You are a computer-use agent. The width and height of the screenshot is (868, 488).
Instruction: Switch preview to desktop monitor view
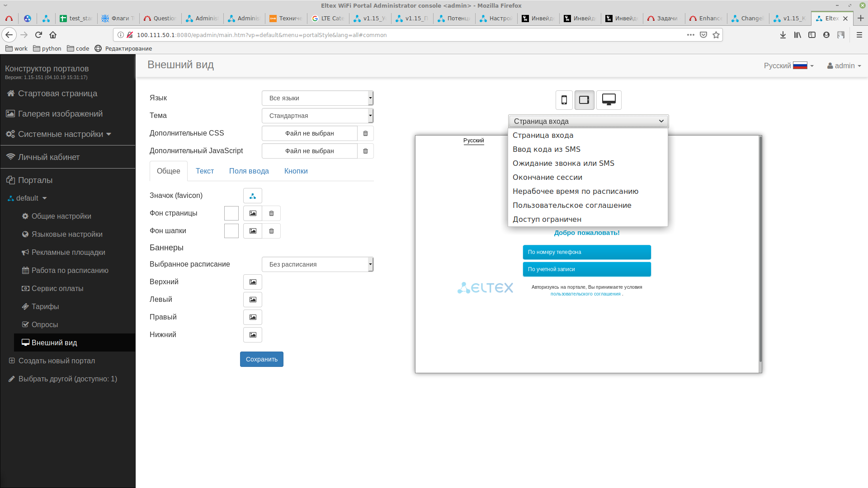609,100
